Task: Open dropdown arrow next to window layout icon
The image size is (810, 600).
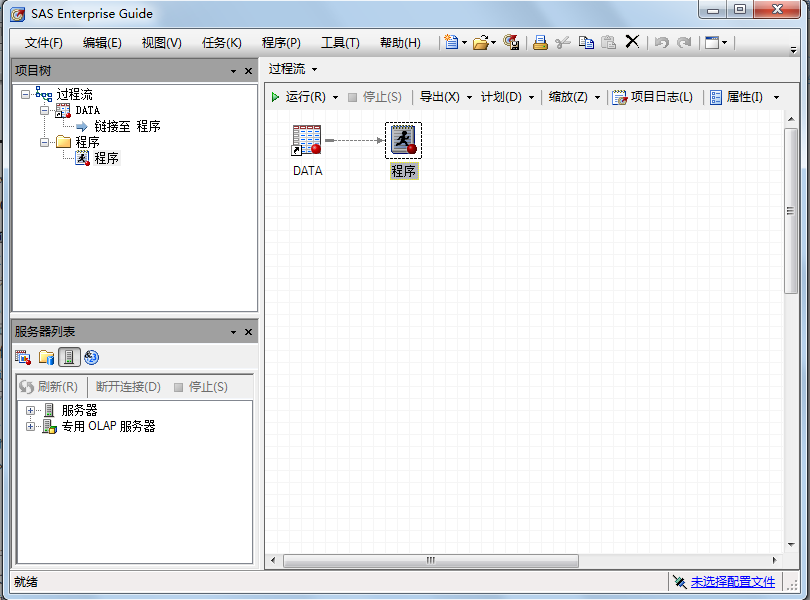Action: point(724,43)
